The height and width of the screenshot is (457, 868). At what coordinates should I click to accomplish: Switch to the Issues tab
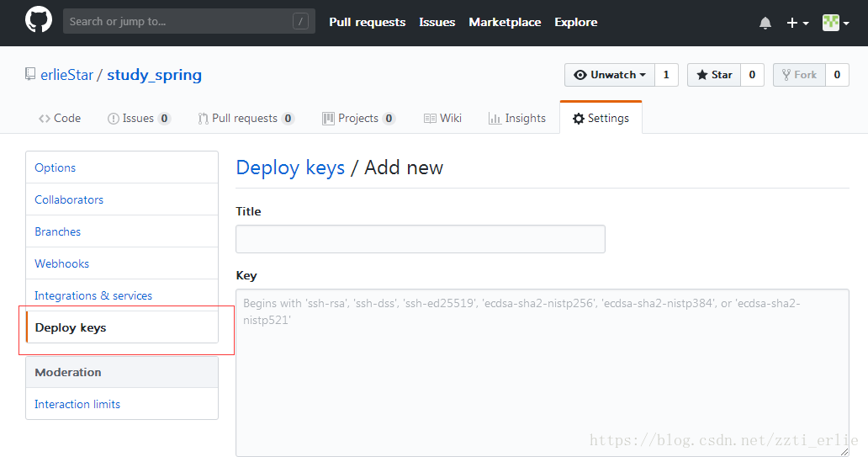tap(139, 119)
